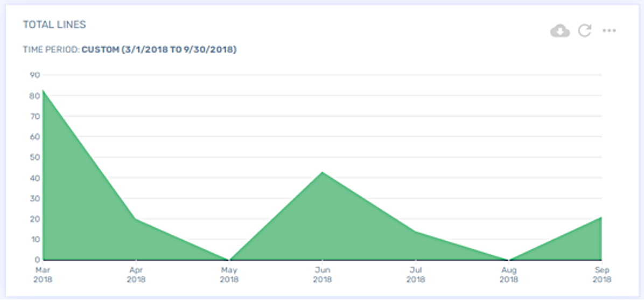Click the Mar 2018 x-axis label
This screenshot has width=644, height=300.
click(43, 274)
